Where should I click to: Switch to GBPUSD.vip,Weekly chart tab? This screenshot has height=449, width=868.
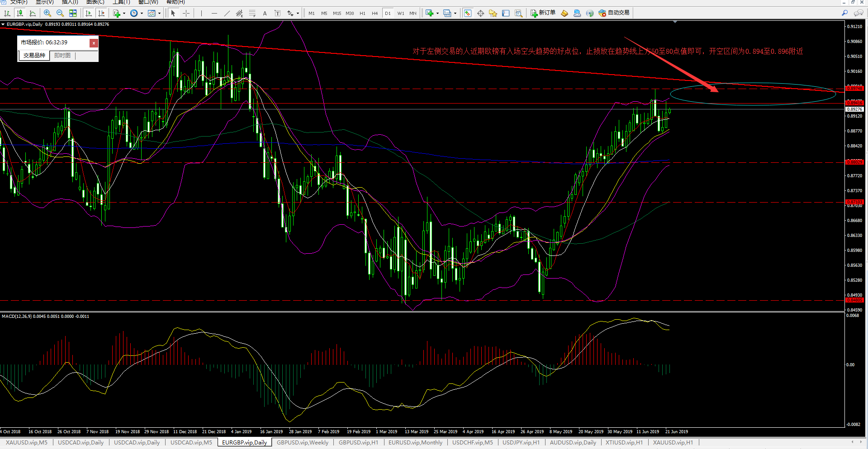coord(303,443)
